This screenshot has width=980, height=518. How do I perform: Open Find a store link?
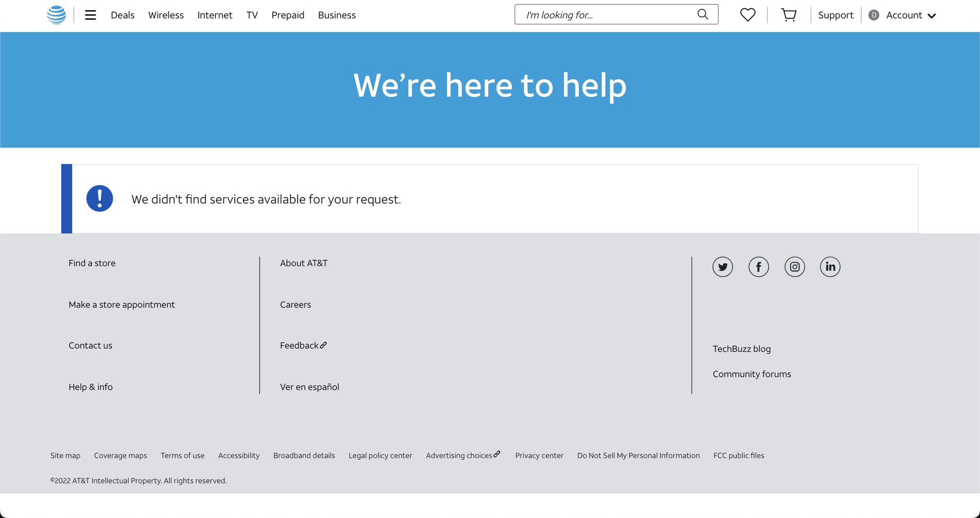[92, 263]
